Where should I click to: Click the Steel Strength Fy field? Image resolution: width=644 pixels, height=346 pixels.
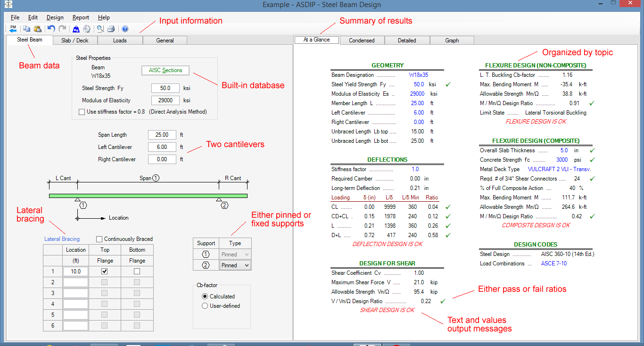pyautogui.click(x=165, y=88)
